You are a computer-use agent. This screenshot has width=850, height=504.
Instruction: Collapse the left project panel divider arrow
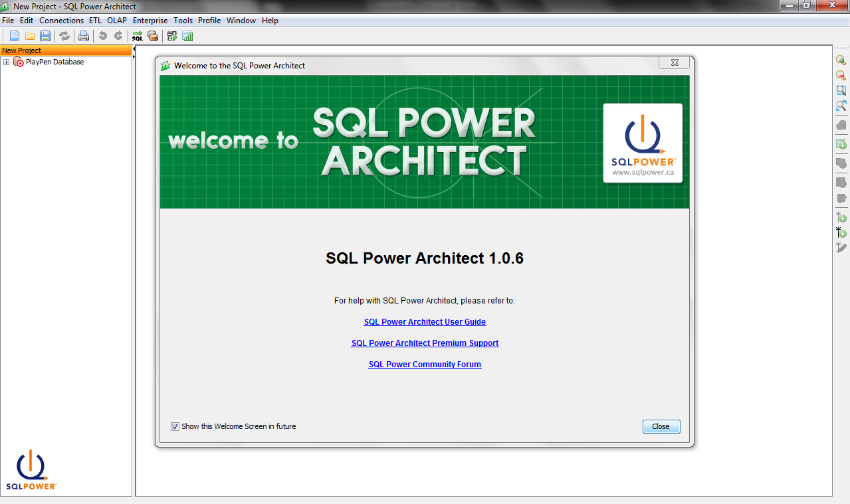(x=132, y=50)
